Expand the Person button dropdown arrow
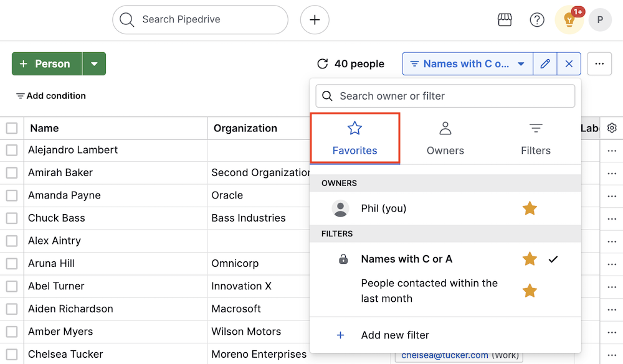Screen dimensions: 623x364 (x=95, y=63)
